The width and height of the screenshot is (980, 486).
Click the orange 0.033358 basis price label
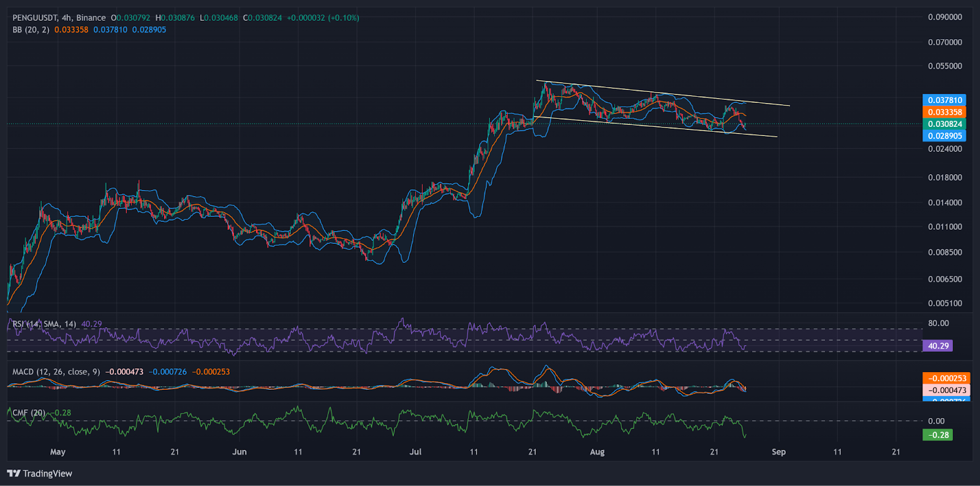click(944, 112)
